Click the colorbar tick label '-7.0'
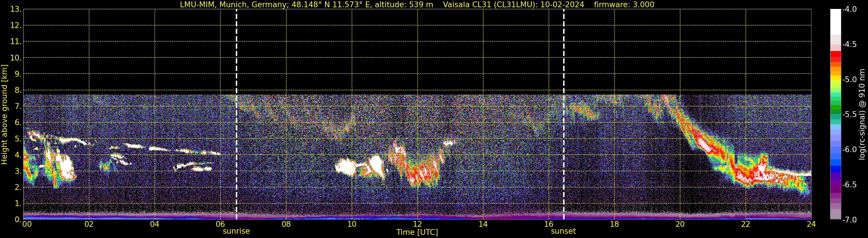The height and width of the screenshot is (238, 868). click(x=850, y=220)
